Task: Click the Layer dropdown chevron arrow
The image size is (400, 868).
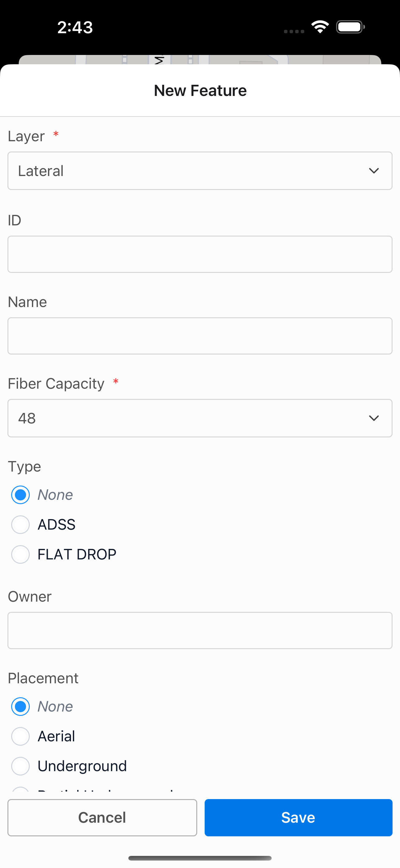Action: [x=374, y=171]
